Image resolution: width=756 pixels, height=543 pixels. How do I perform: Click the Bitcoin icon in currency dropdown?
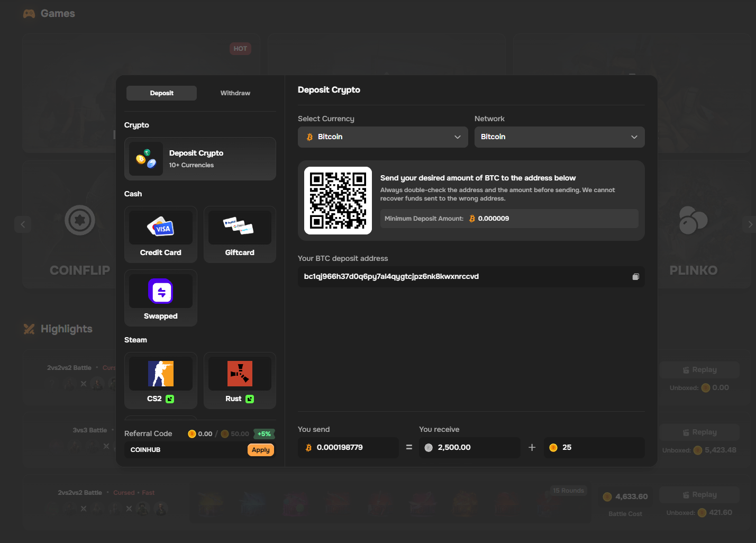click(309, 137)
